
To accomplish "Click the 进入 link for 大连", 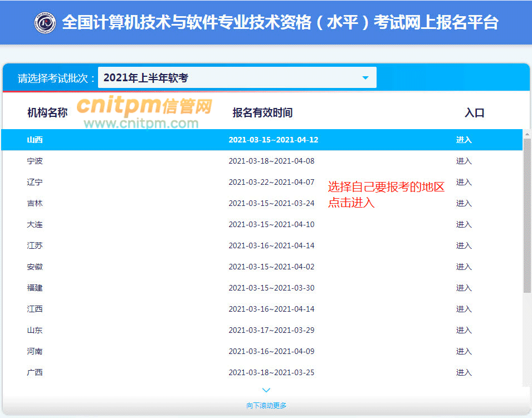I will [464, 224].
